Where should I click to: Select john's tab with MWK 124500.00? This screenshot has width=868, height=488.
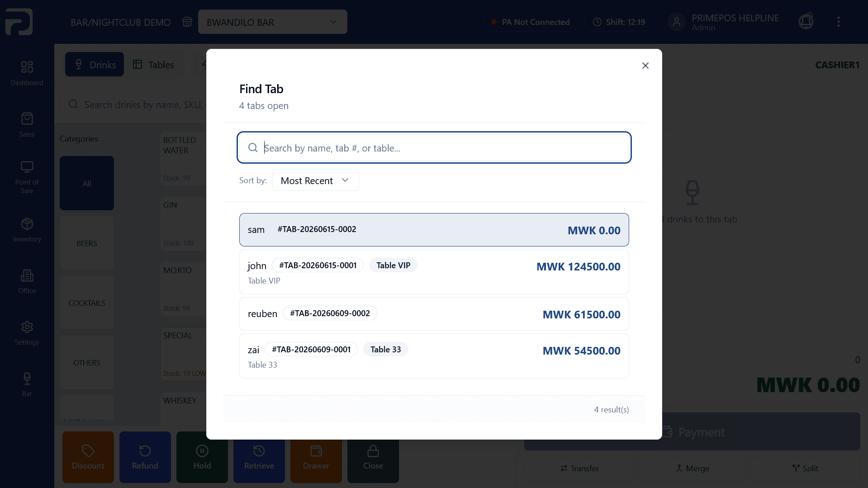tap(434, 272)
